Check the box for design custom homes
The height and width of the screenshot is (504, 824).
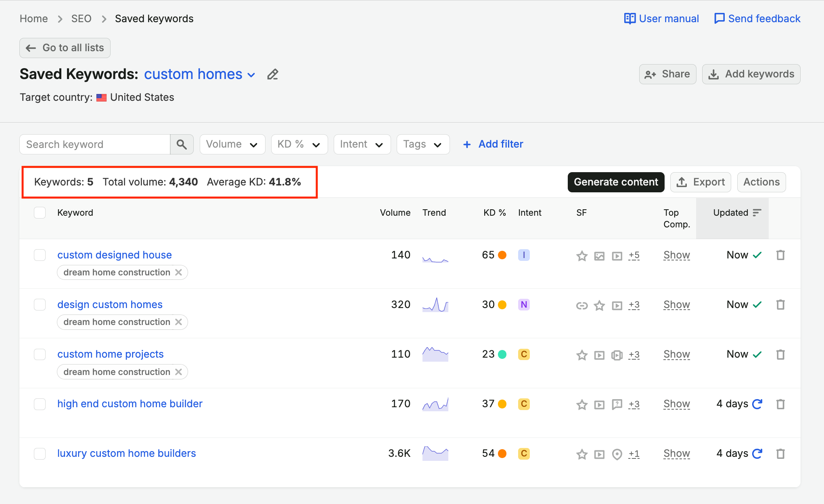[x=40, y=304]
